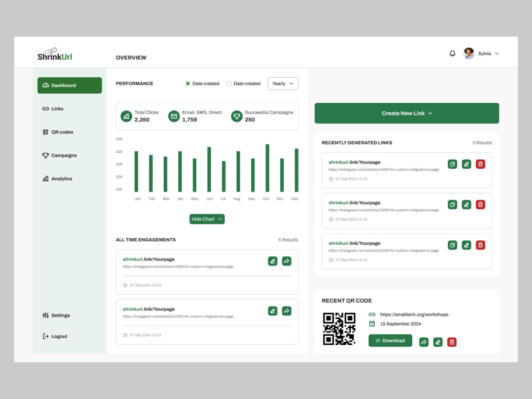
Task: Open Settings in the sidebar
Action: [x=56, y=315]
